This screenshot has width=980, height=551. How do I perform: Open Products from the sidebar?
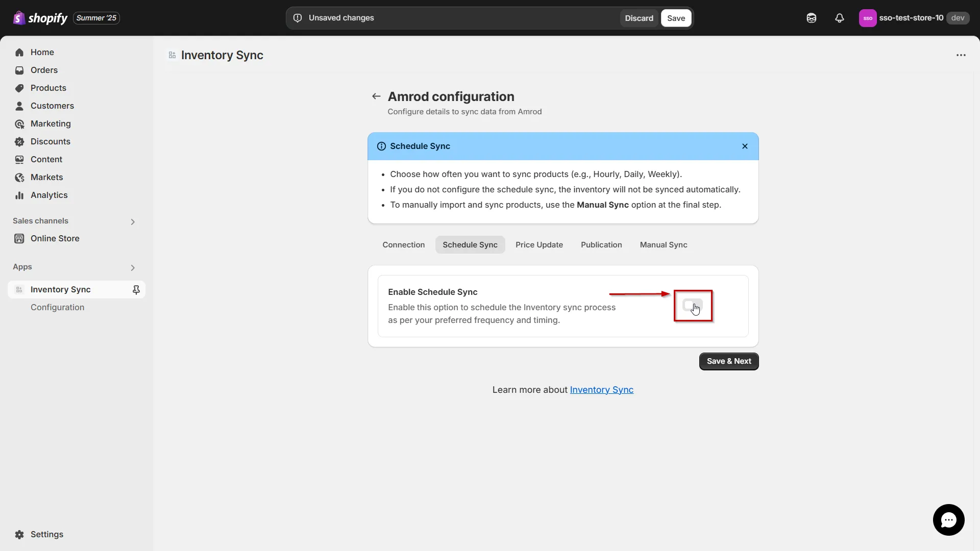click(x=48, y=88)
